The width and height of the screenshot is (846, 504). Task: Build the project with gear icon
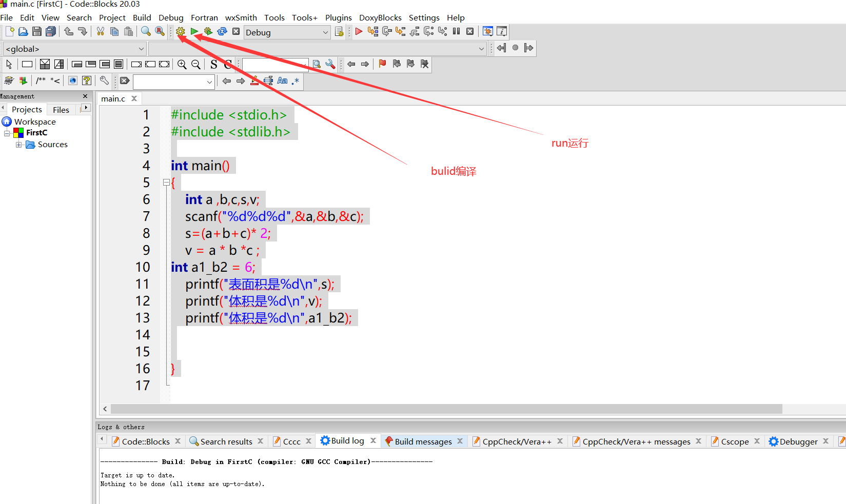coord(181,32)
